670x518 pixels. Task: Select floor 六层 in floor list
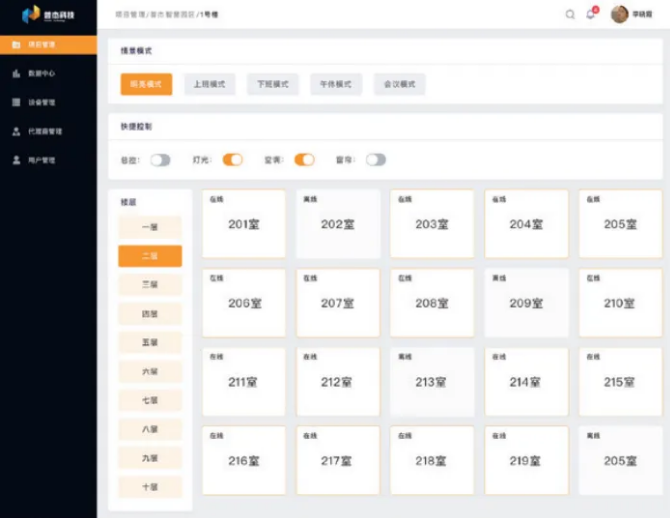(150, 371)
